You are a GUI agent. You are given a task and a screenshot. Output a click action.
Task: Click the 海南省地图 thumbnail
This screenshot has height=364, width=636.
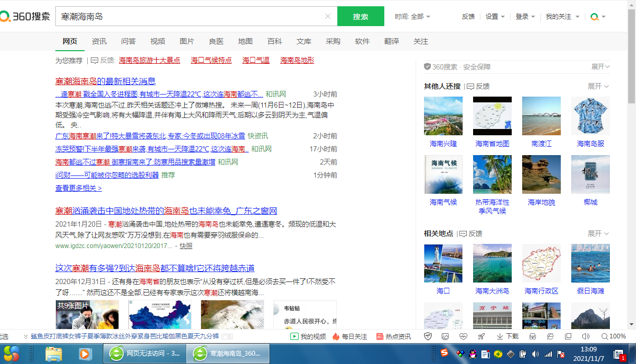click(x=492, y=116)
